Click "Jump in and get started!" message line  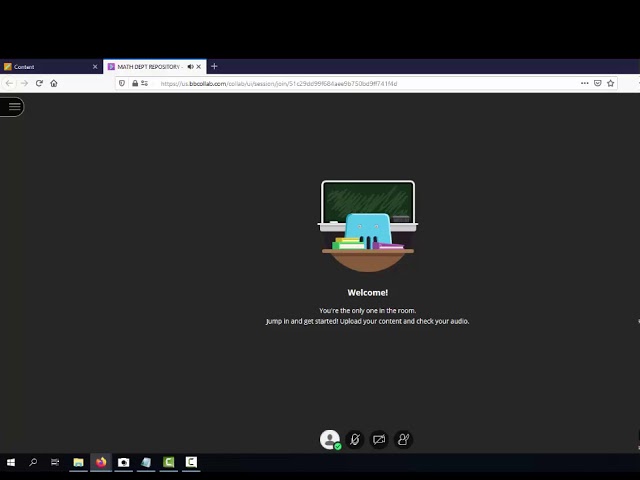click(368, 321)
